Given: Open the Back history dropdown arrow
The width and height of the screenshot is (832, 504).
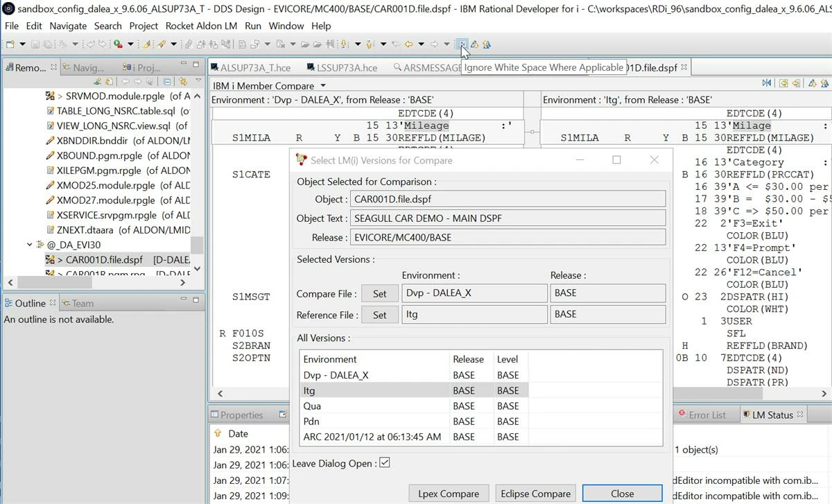Looking at the screenshot, I should [x=421, y=44].
